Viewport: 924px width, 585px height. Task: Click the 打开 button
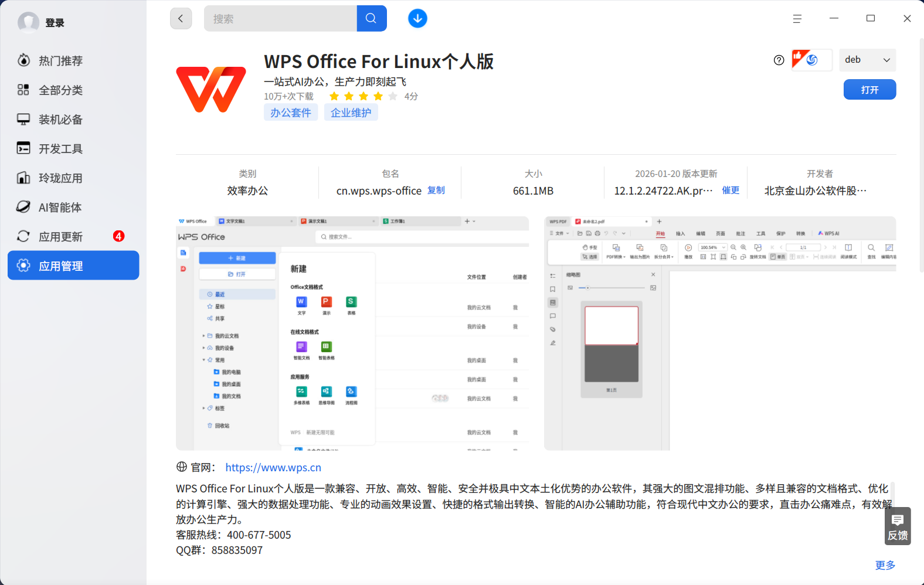pyautogui.click(x=870, y=90)
